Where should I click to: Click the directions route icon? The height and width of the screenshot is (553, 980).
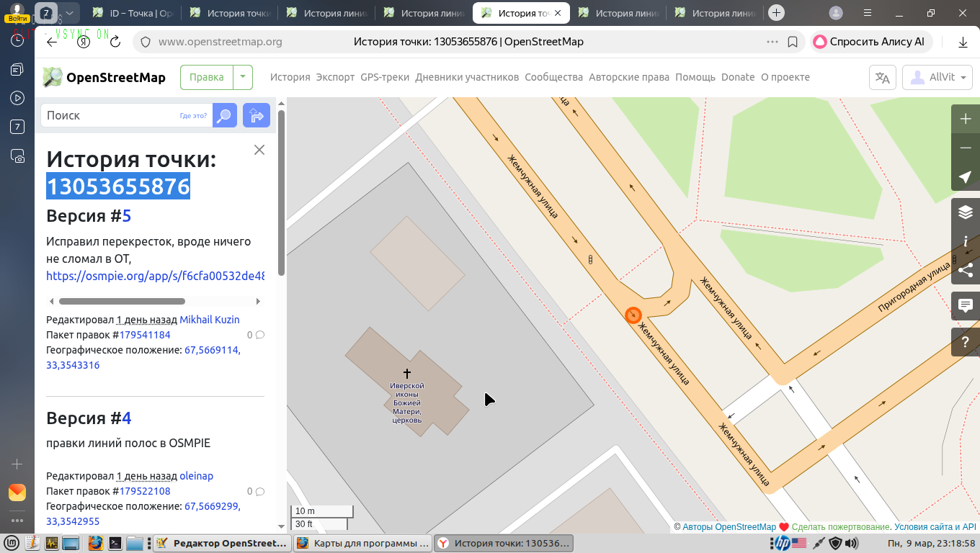(x=256, y=115)
